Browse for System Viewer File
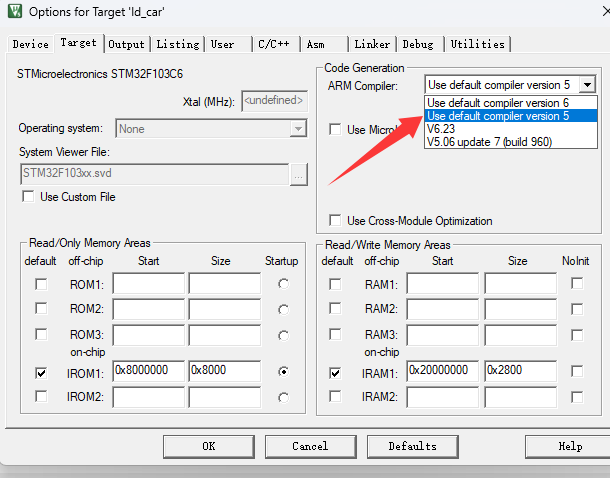Viewport: 610px width, 478px height. [x=298, y=174]
